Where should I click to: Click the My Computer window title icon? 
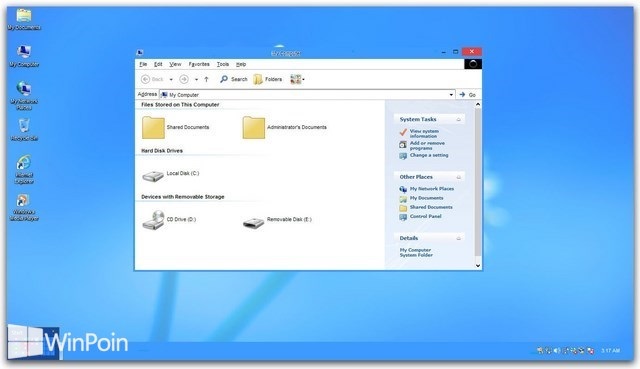140,52
